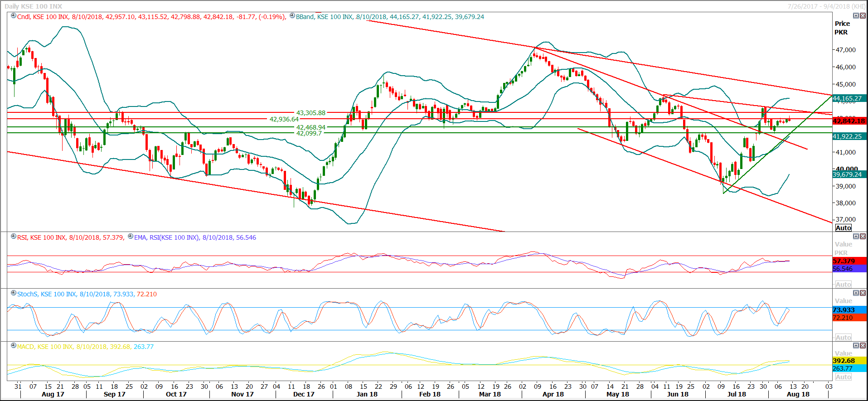This screenshot has height=401, width=868.
Task: Click the 42,468.94 support level label
Action: (311, 127)
